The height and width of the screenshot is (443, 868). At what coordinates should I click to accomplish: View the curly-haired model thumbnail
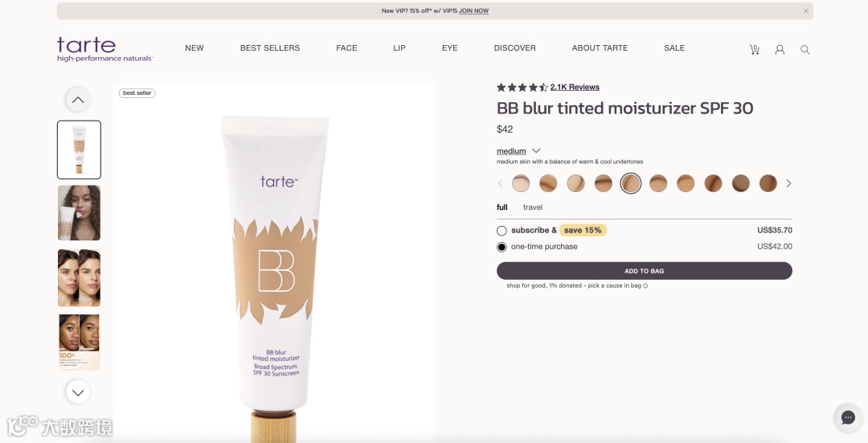pyautogui.click(x=79, y=212)
